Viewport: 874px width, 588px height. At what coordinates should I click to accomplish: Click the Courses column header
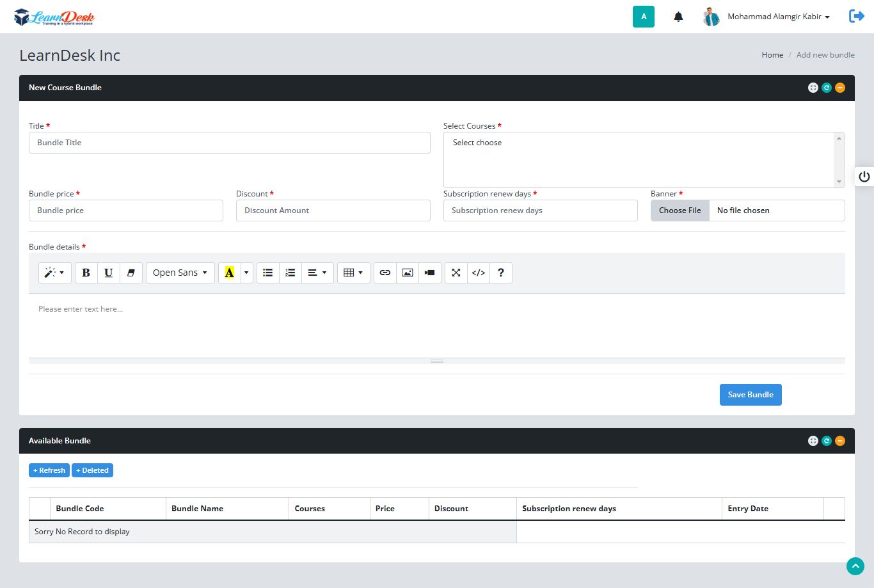pos(330,509)
